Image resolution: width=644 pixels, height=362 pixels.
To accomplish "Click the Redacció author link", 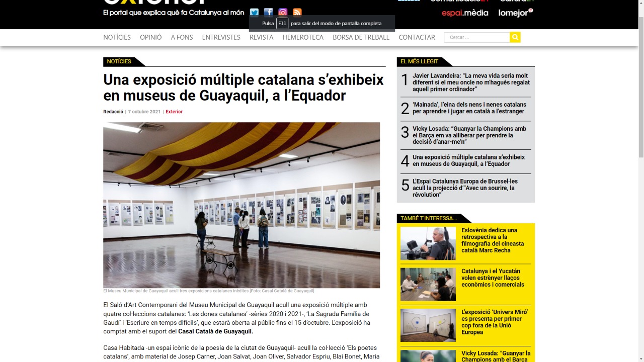I will click(x=113, y=112).
